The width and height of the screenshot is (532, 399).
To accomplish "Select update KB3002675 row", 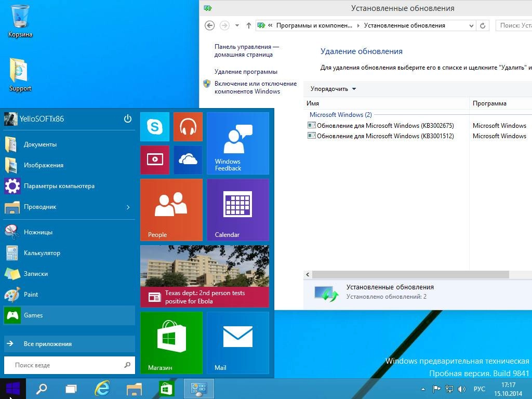I will click(419, 126).
